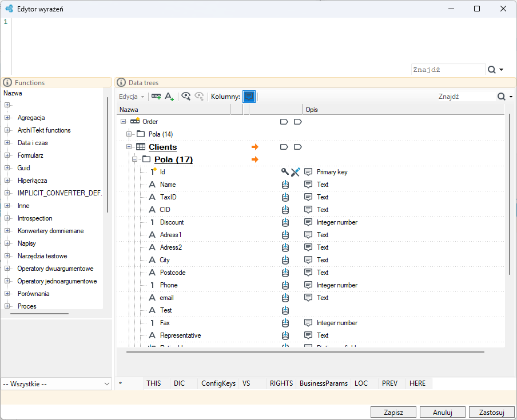This screenshot has height=420, width=517.
Task: Collapse the Order tree node
Action: [x=123, y=122]
